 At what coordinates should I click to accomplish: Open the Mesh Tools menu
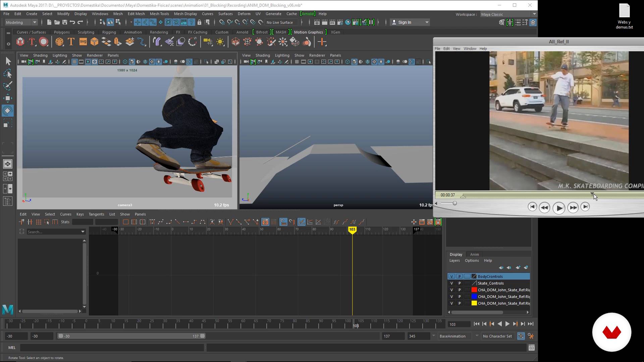point(159,14)
